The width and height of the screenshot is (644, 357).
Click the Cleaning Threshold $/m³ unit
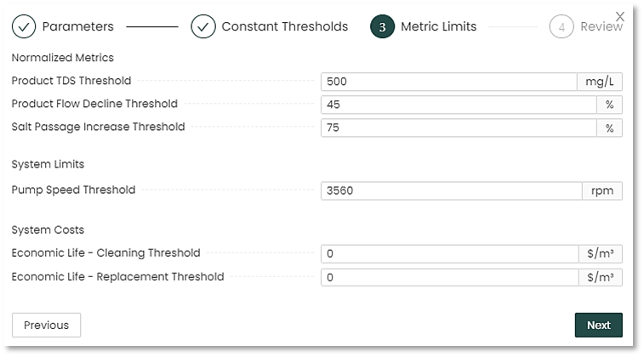601,253
